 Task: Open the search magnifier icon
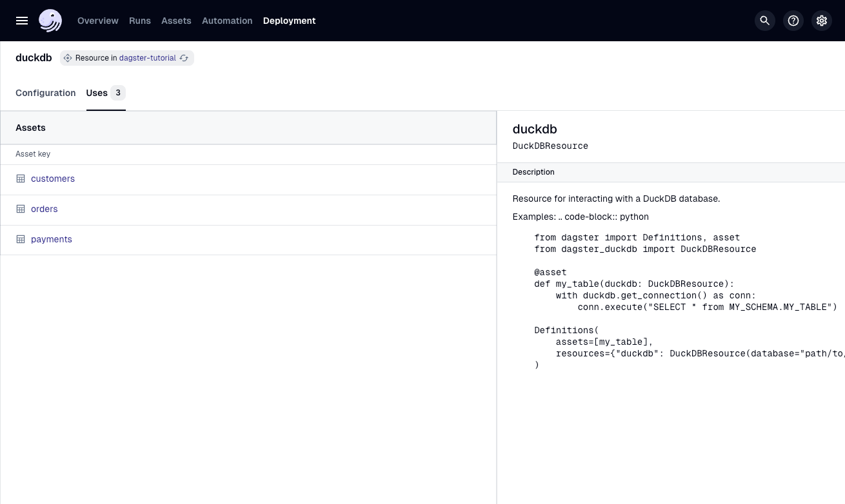click(765, 21)
